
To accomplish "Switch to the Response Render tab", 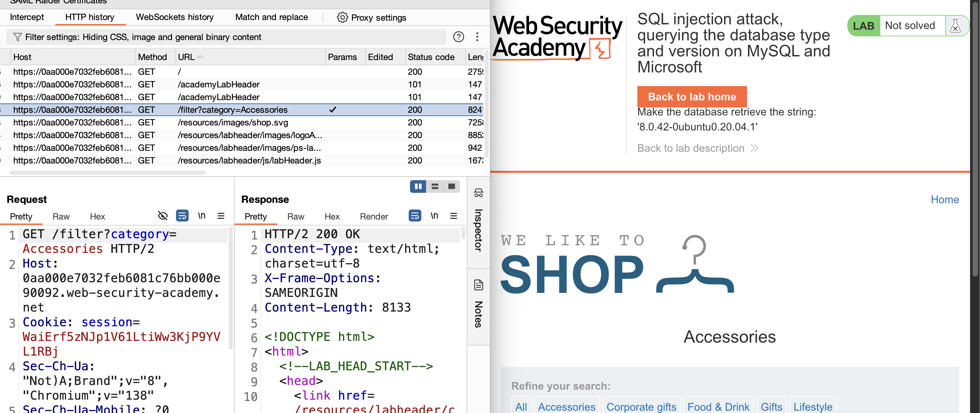I will 374,217.
